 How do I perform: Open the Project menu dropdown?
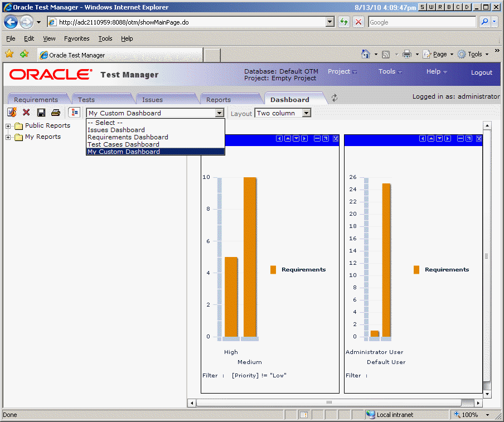(342, 72)
